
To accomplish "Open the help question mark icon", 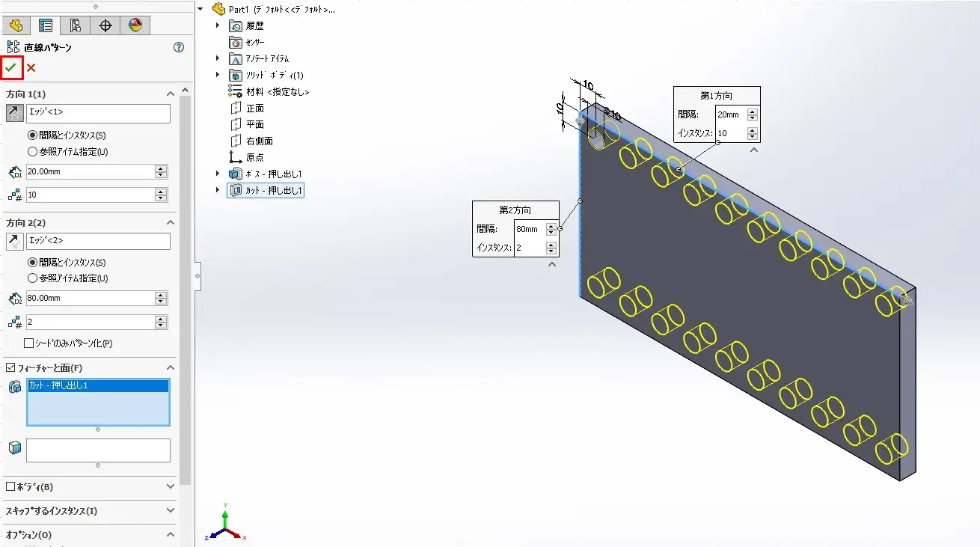I will (x=179, y=47).
